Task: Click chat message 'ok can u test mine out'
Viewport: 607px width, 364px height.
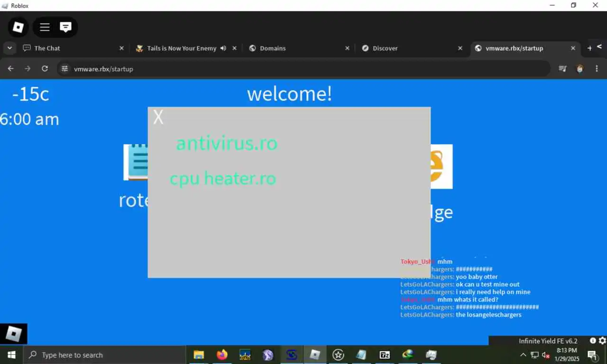Action: tap(488, 284)
